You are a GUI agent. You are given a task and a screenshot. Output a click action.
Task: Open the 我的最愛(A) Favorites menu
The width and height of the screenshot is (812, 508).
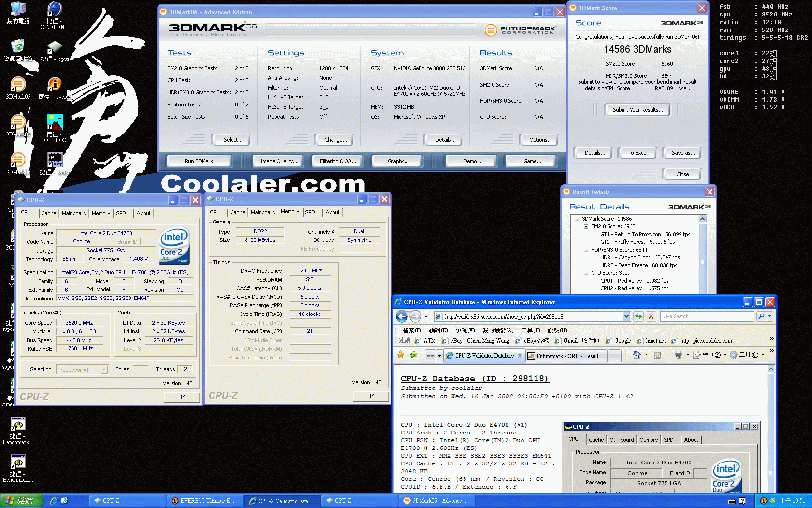[498, 330]
